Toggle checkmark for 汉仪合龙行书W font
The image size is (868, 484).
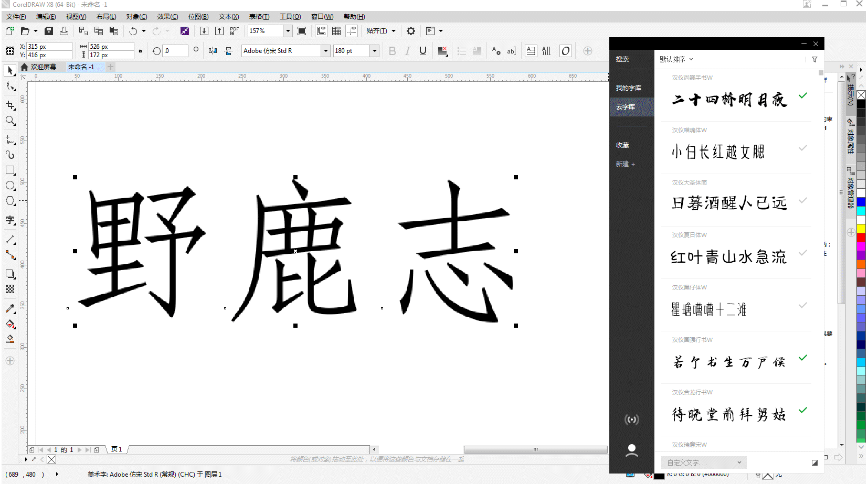tap(803, 410)
